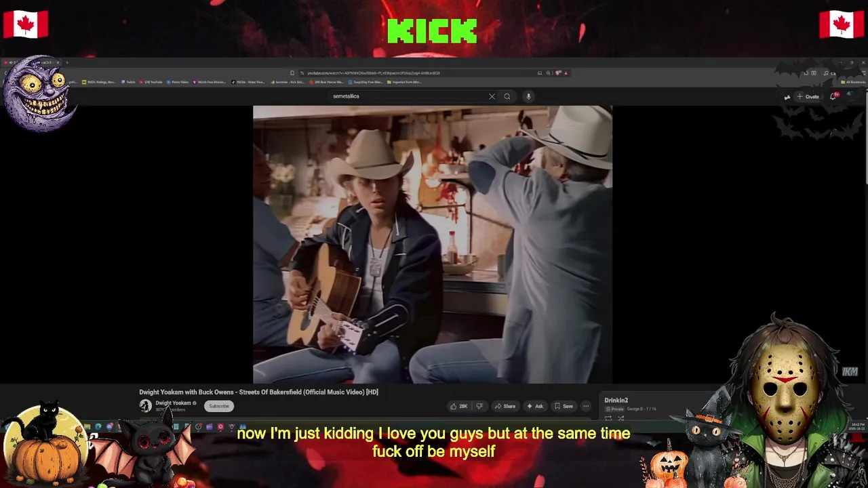Open more actions three-dot menu under video
The width and height of the screenshot is (868, 488).
coord(586,406)
